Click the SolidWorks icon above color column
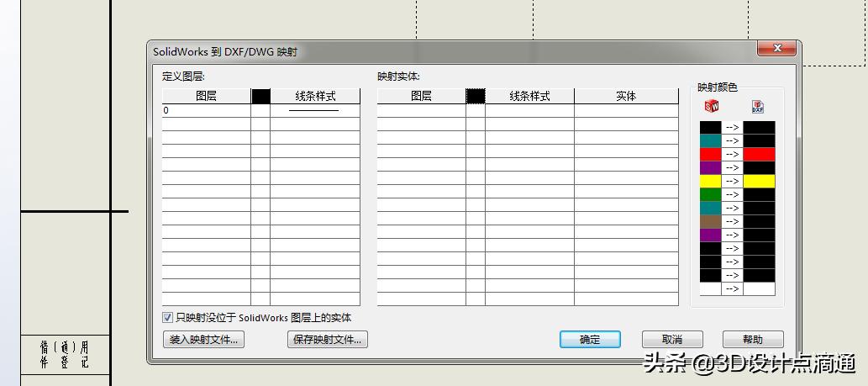The image size is (868, 386). 712,106
